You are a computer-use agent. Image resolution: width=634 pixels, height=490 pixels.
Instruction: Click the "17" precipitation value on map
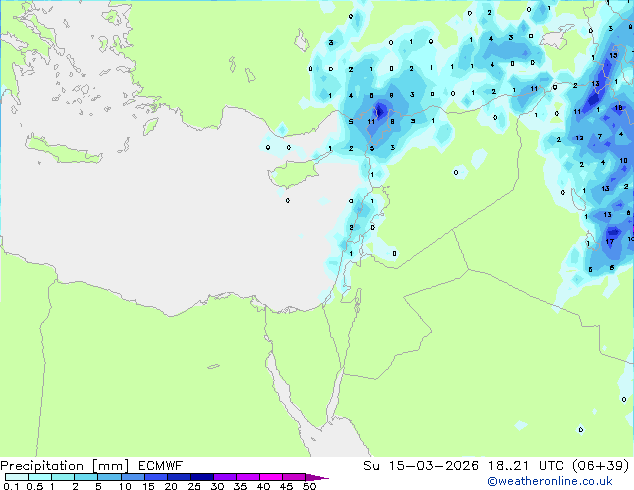click(610, 242)
